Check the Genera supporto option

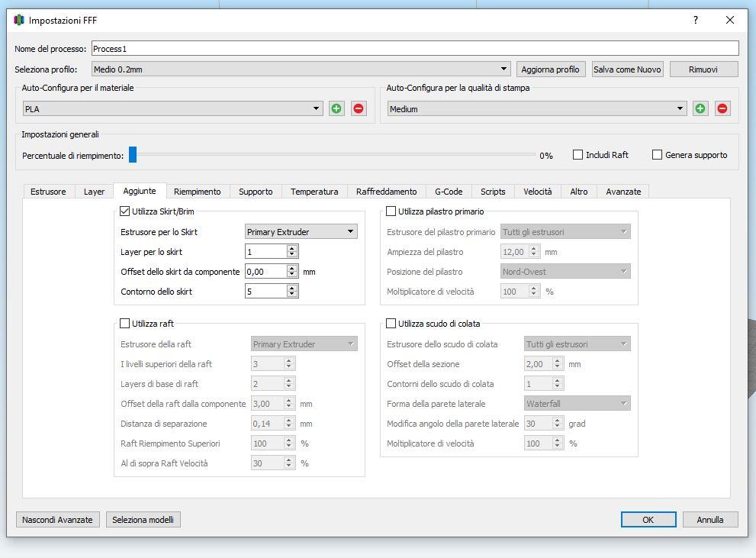tap(657, 155)
